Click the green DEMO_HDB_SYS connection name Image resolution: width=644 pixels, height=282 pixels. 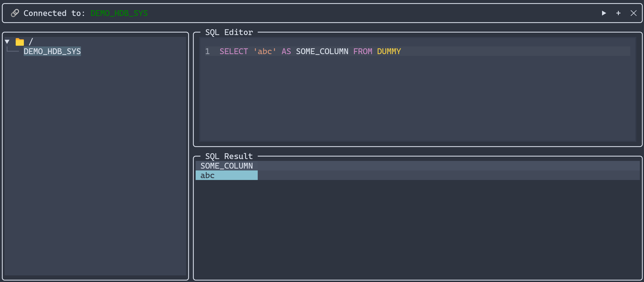click(x=119, y=13)
